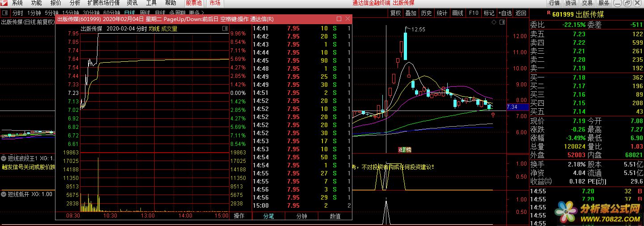Expand the 短线低开 indicator arrow

(x=4, y=194)
